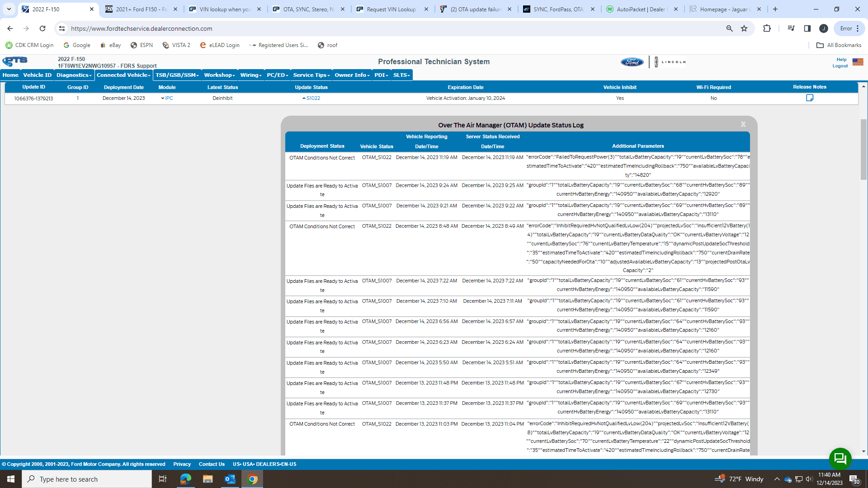The image size is (868, 488).
Task: Open Windows notifications center
Action: [x=854, y=479]
